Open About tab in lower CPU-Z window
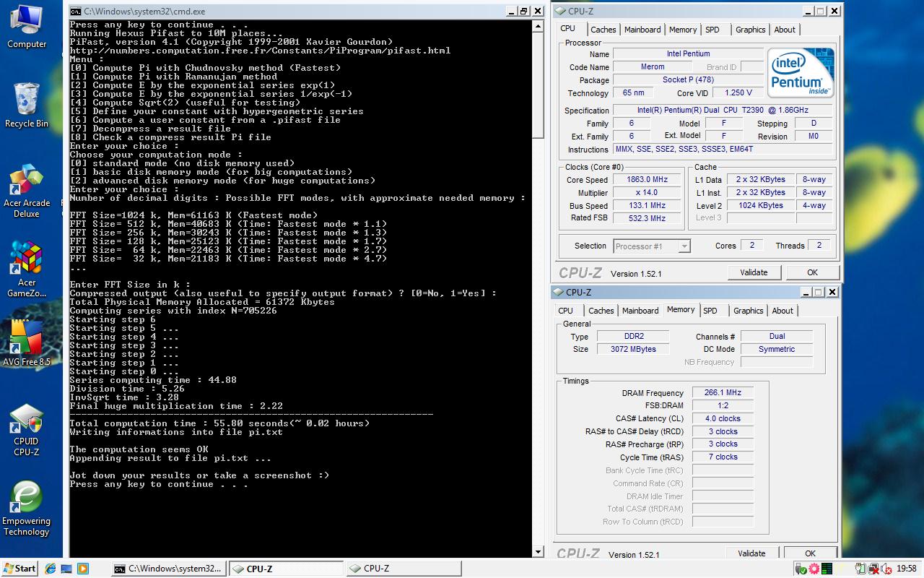 coord(783,311)
